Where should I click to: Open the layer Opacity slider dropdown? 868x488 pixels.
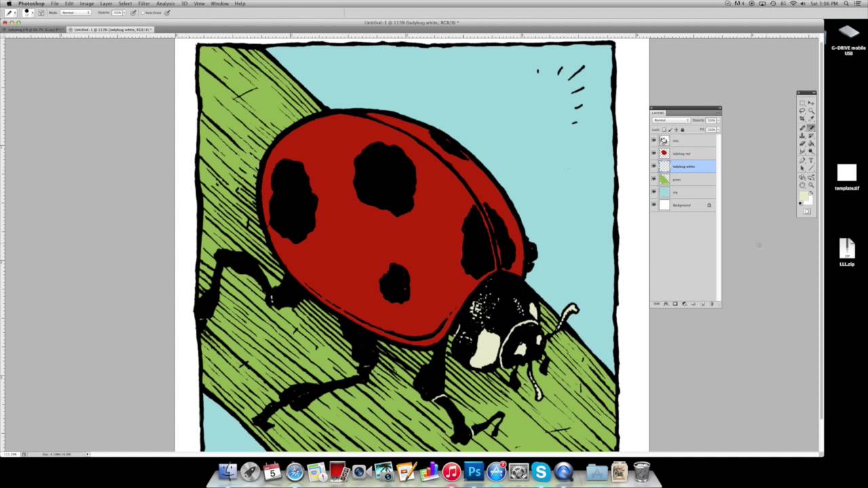718,120
